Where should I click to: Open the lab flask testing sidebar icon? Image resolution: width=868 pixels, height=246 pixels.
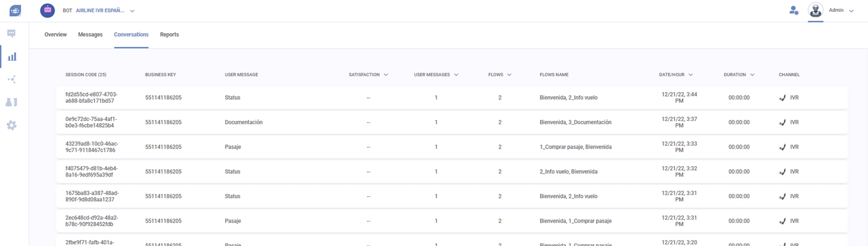[12, 102]
